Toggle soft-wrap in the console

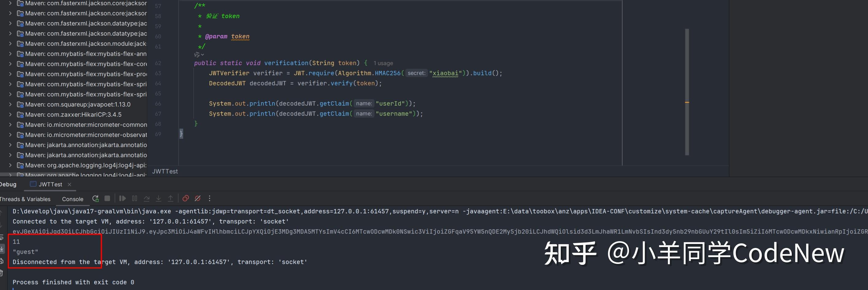(2, 238)
